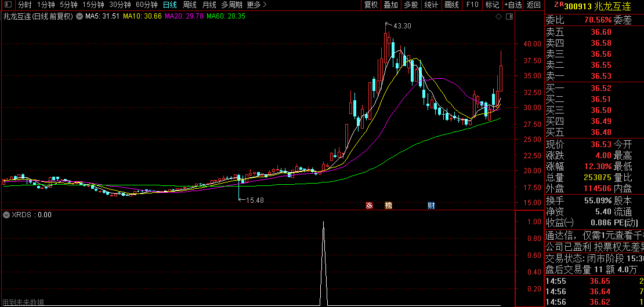
Task: Click the panel layout icon left of 分时
Action: (x=8, y=5)
